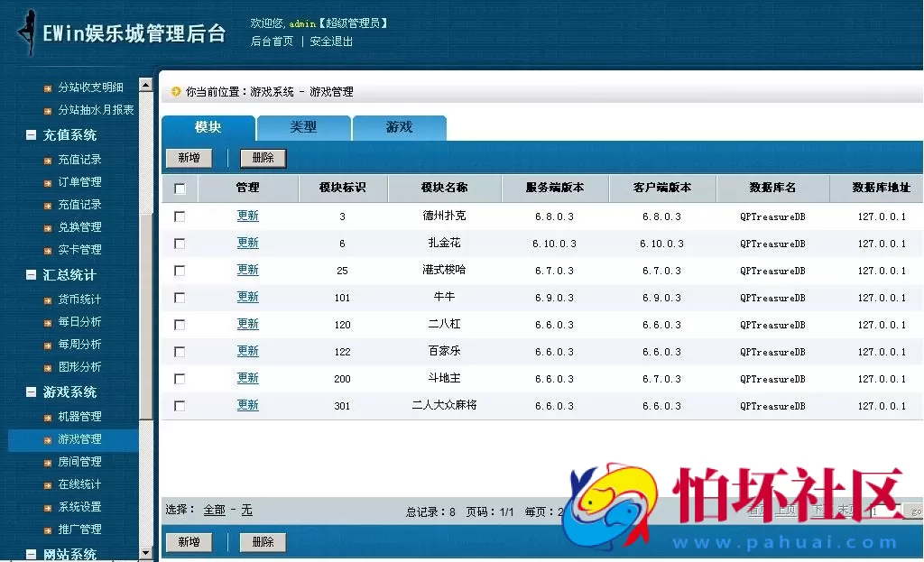Open 兑换管理 in the sidebar
This screenshot has height=562, width=924.
pyautogui.click(x=80, y=226)
